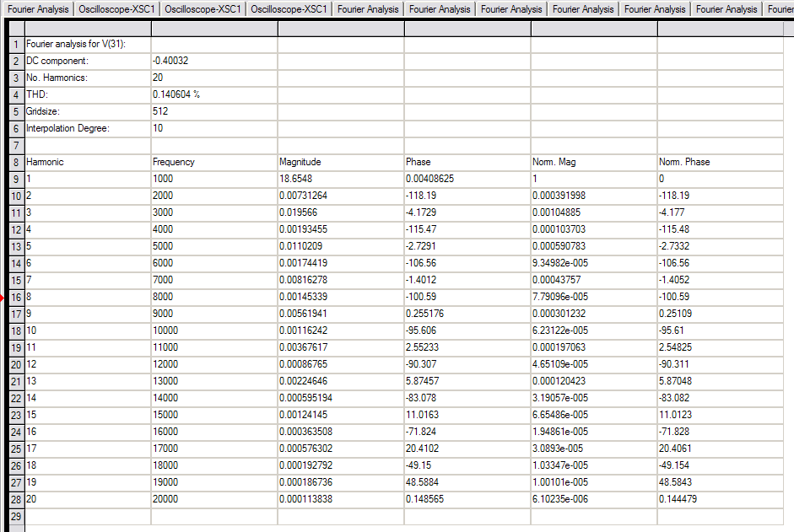This screenshot has width=794, height=532.
Task: Select phase cell 48.5884
Action: (467, 482)
